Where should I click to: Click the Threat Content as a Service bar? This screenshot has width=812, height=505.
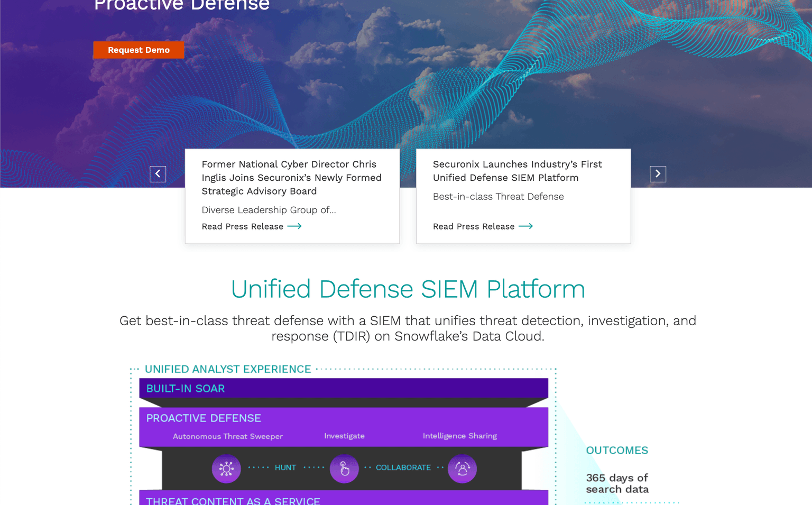click(344, 498)
